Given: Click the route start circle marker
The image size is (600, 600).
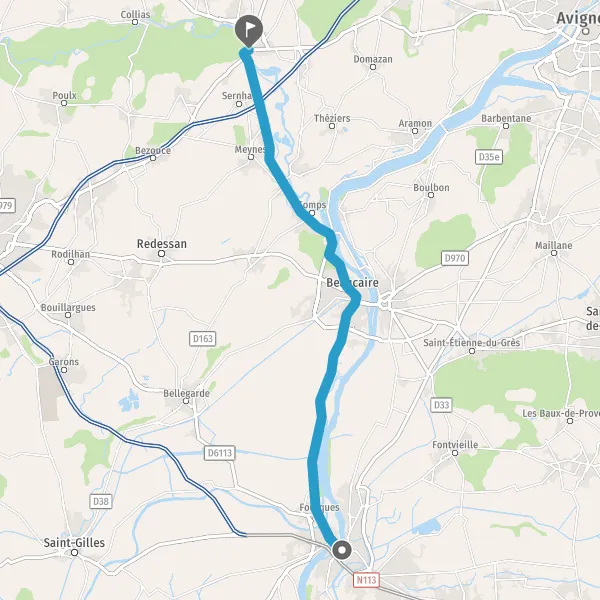Looking at the screenshot, I should click(342, 550).
